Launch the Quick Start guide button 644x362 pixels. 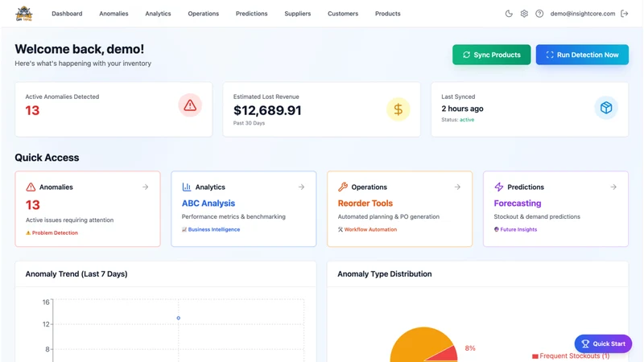(x=603, y=344)
